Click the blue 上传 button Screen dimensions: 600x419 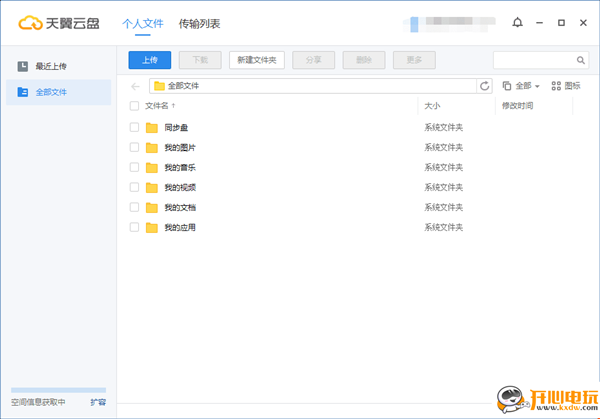(150, 60)
